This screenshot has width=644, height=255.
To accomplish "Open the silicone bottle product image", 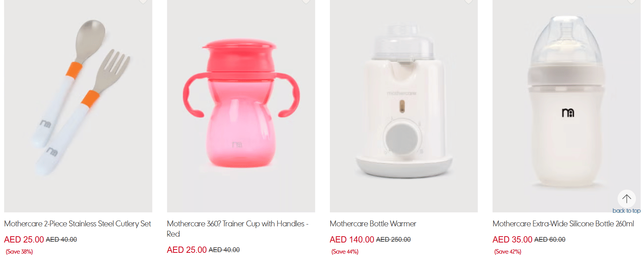I will coord(566,106).
